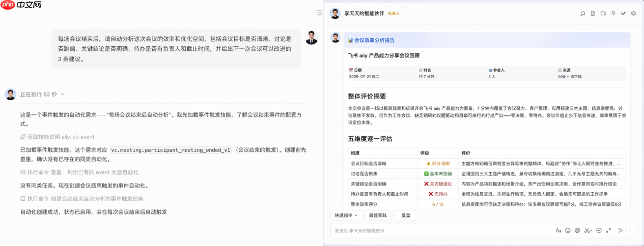Click the 整体评价摘要 heading
The width and height of the screenshot is (644, 246).
click(367, 96)
